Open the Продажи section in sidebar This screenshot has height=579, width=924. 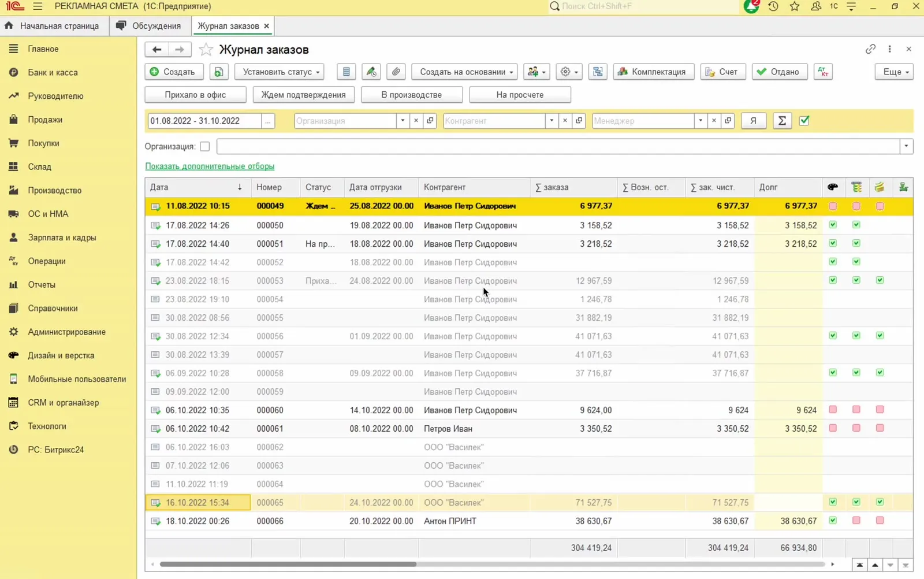[45, 120]
